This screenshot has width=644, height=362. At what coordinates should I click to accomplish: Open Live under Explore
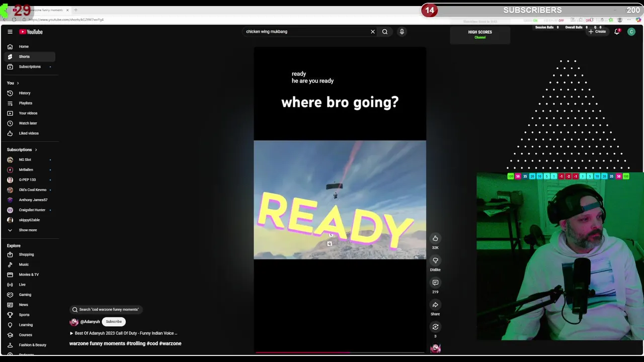point(30,285)
